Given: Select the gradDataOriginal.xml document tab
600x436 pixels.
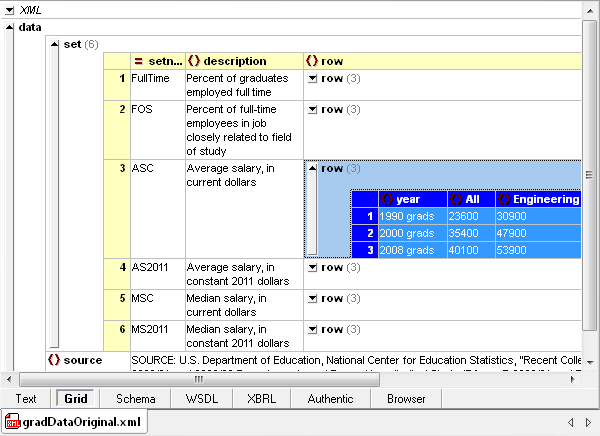Looking at the screenshot, I should (x=74, y=422).
